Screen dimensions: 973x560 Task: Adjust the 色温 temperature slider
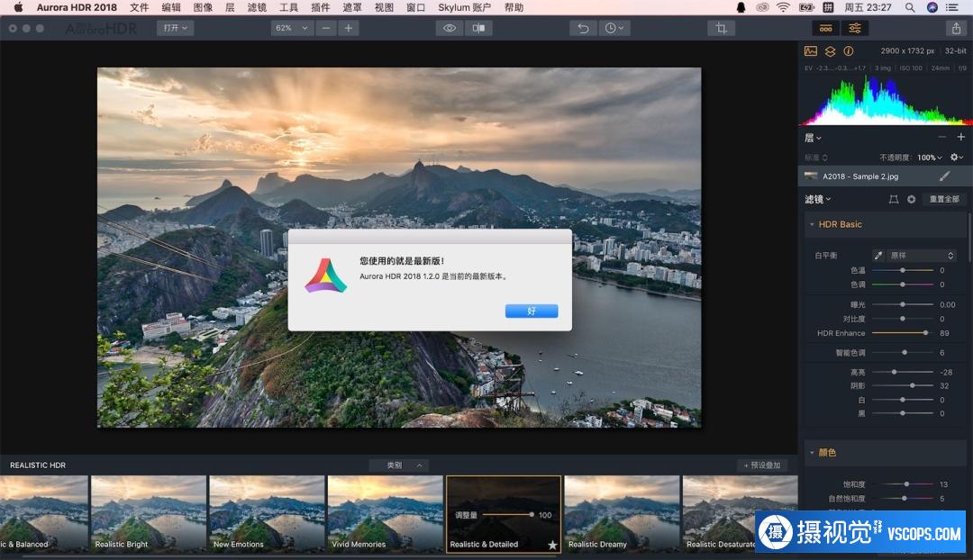coord(903,270)
